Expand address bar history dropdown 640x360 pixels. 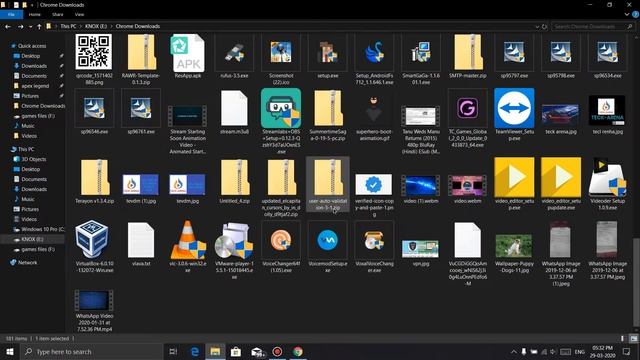coord(537,27)
